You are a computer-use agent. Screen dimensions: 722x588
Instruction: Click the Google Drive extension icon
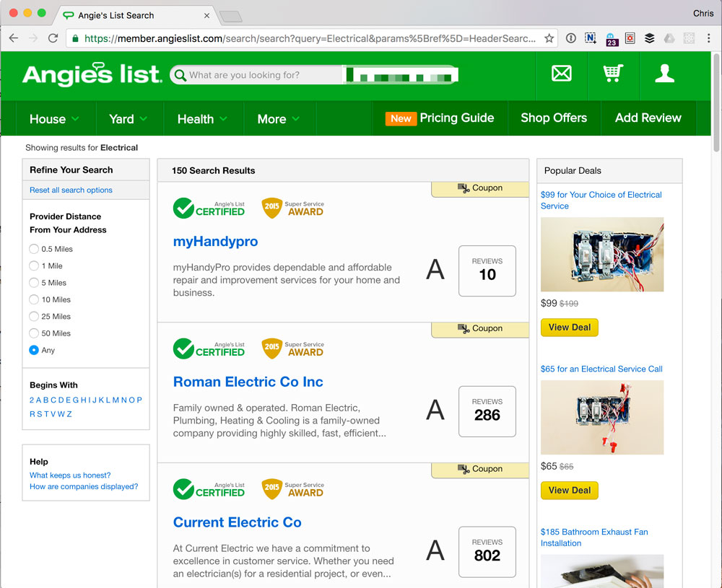tap(669, 38)
